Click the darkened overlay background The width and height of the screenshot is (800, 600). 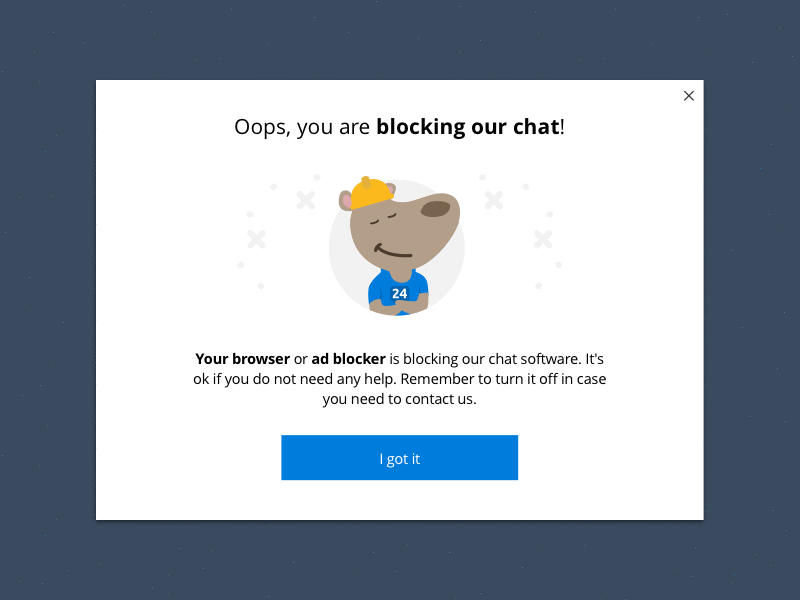(50, 300)
